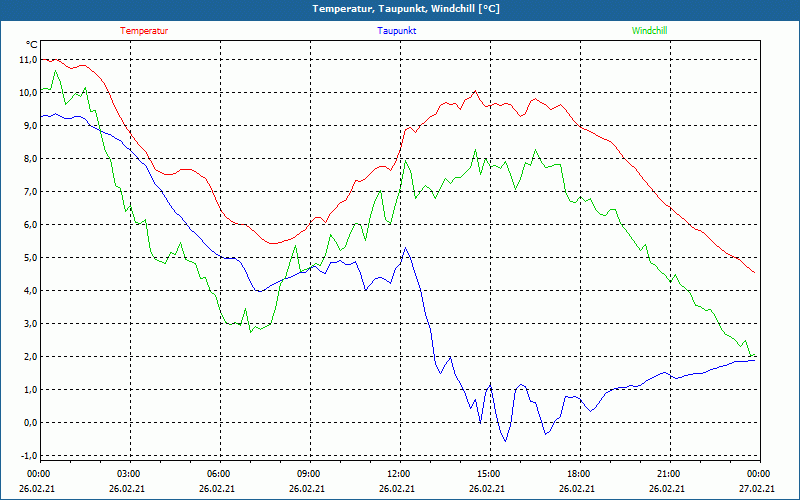This screenshot has width=800, height=500.
Task: Click the 06:00 time axis label
Action: pos(220,474)
